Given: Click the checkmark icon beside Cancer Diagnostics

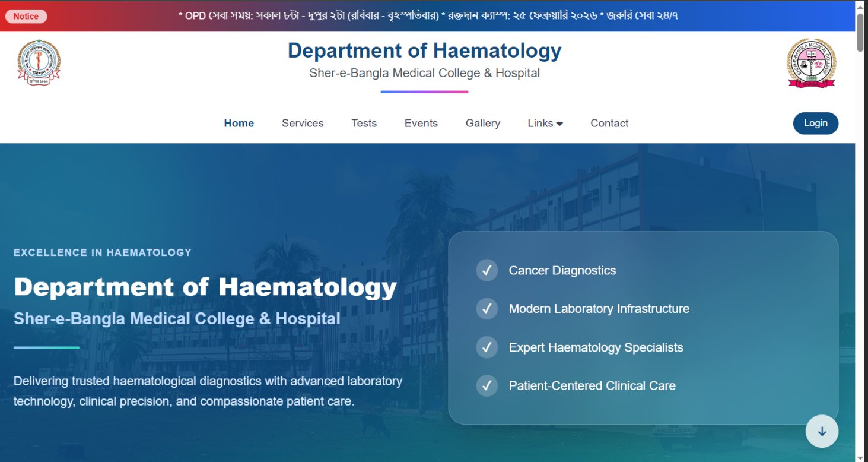Looking at the screenshot, I should click(487, 271).
